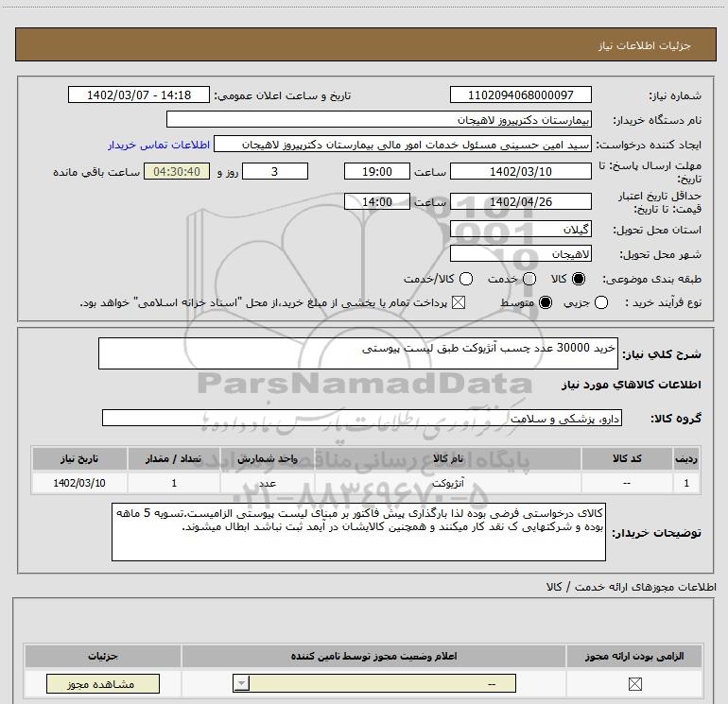Toggle the الزامی بودن ارائه مجوز checkbox
Screen dimensions: 728x704
point(634,683)
